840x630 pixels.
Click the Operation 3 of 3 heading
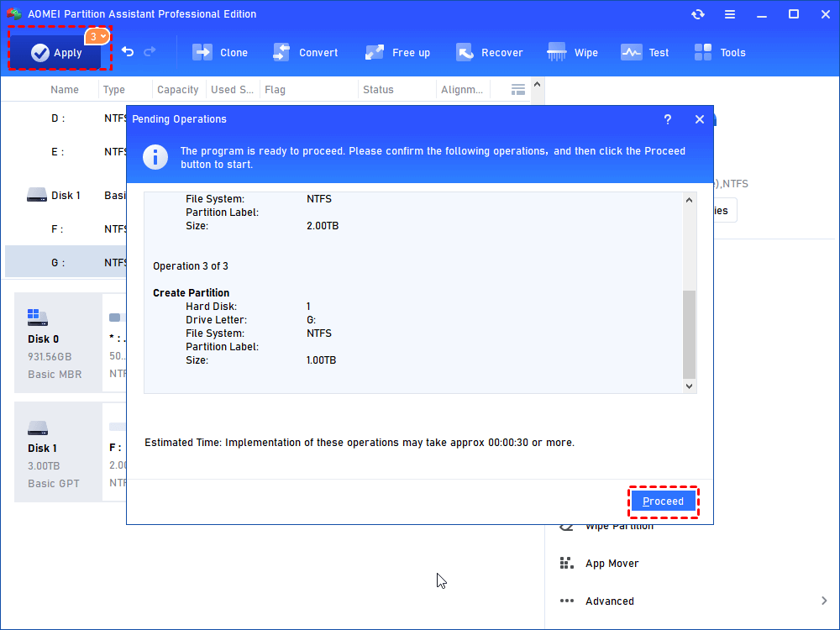point(190,266)
